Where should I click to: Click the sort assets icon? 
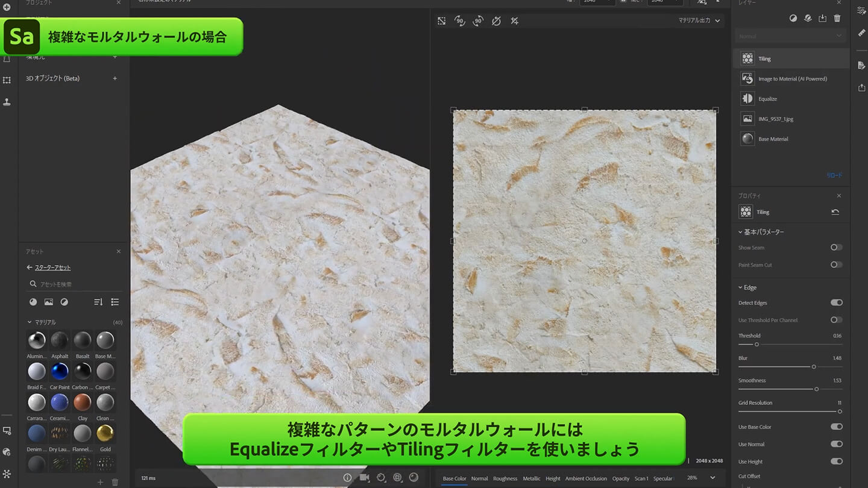98,302
